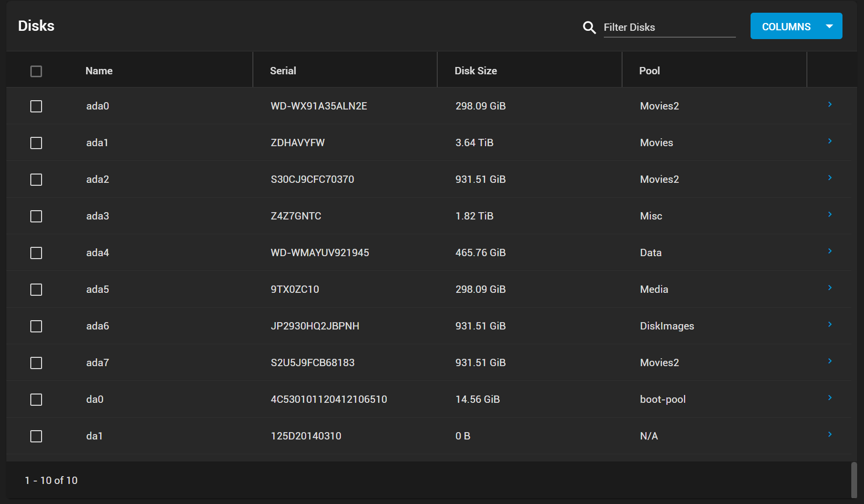The image size is (864, 504).
Task: Click the N/A pool cell
Action: point(649,436)
